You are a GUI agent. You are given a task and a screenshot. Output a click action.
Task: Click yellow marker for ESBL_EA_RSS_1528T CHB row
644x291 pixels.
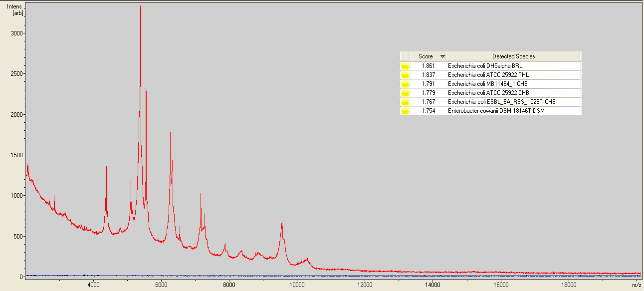click(405, 102)
